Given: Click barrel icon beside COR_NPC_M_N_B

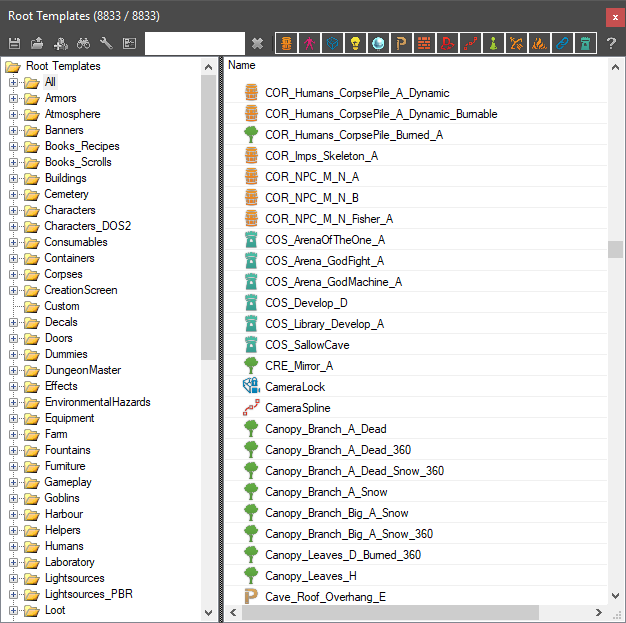Looking at the screenshot, I should point(251,197).
